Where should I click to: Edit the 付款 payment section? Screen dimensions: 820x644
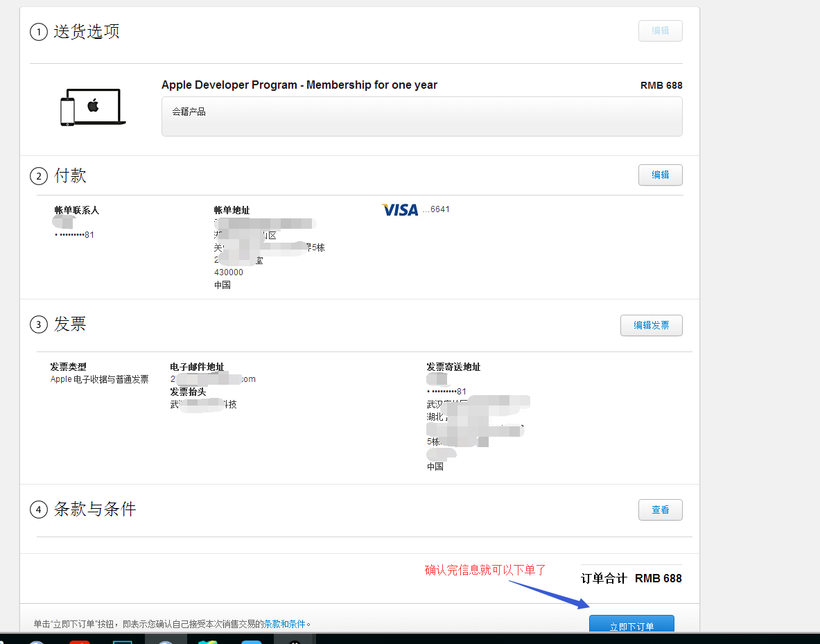tap(660, 175)
